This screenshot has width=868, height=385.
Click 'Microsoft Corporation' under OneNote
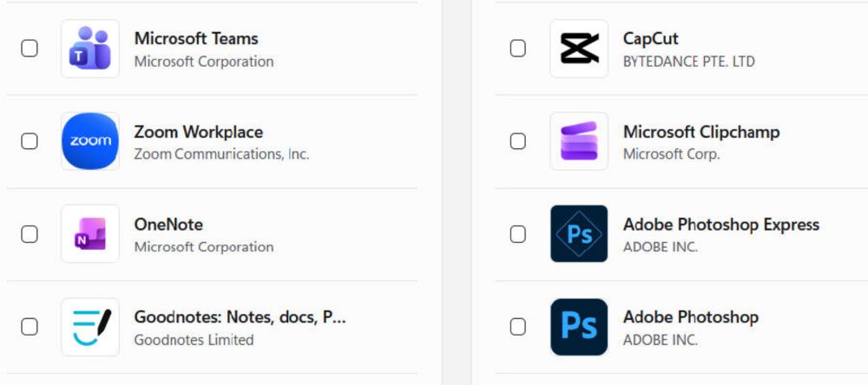click(x=204, y=247)
